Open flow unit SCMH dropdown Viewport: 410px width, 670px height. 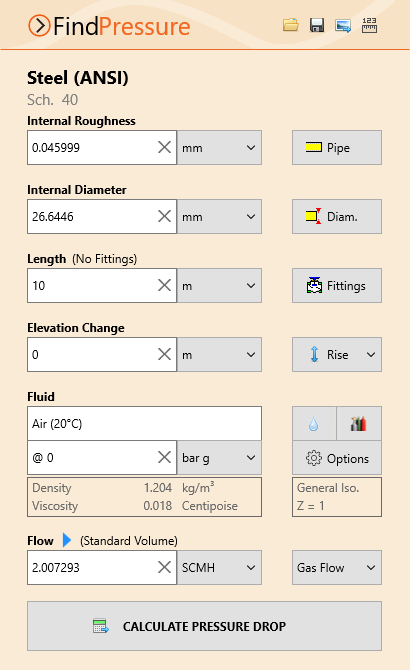coord(220,567)
